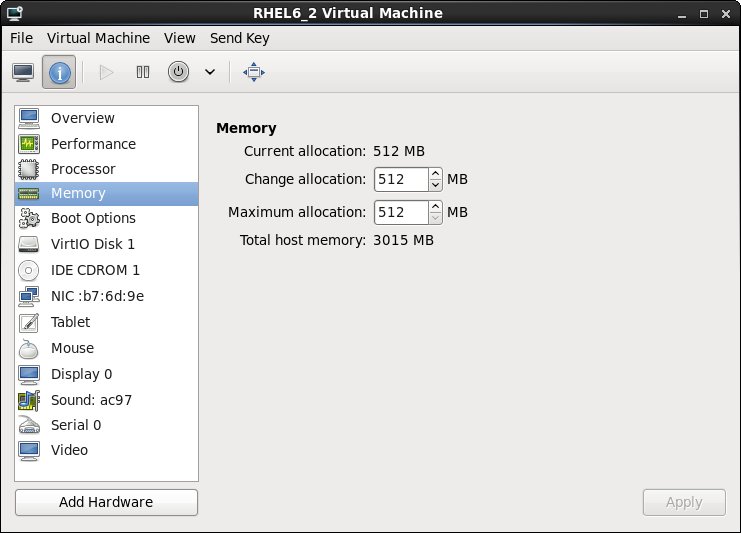Select Boot Options in the hardware list
Image resolution: width=741 pixels, height=533 pixels.
[93, 218]
